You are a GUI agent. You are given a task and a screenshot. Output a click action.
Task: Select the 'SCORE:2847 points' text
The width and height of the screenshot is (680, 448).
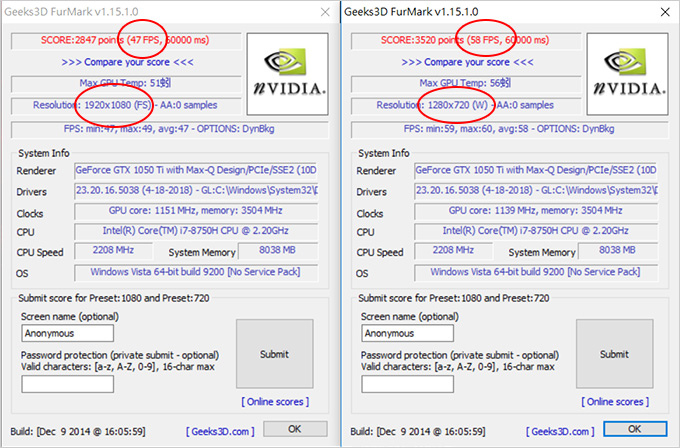tap(82, 40)
